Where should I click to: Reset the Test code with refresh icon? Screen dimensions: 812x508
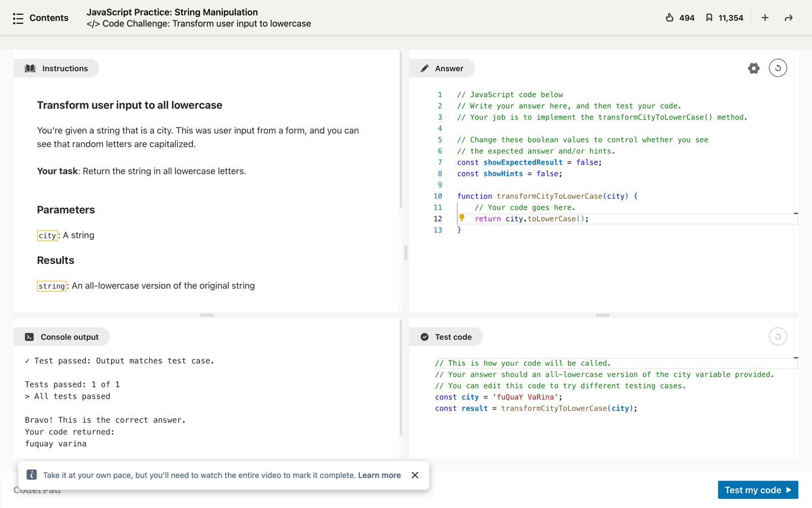tap(777, 337)
